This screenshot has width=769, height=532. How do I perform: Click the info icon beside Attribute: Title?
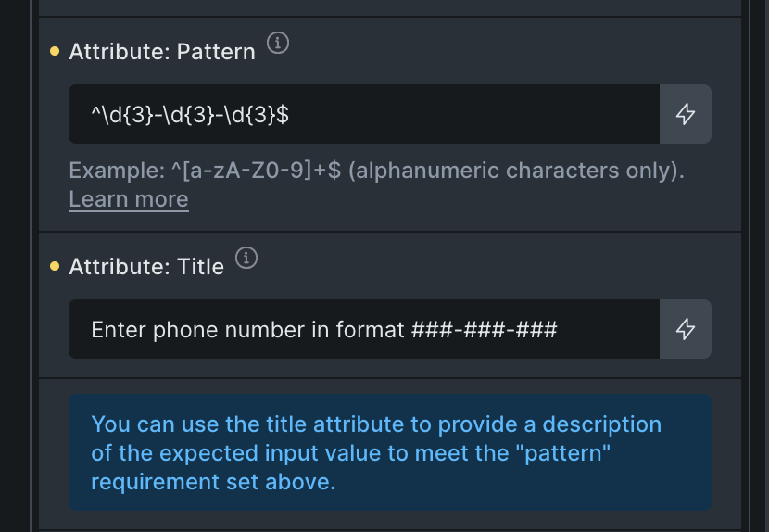[x=246, y=258]
